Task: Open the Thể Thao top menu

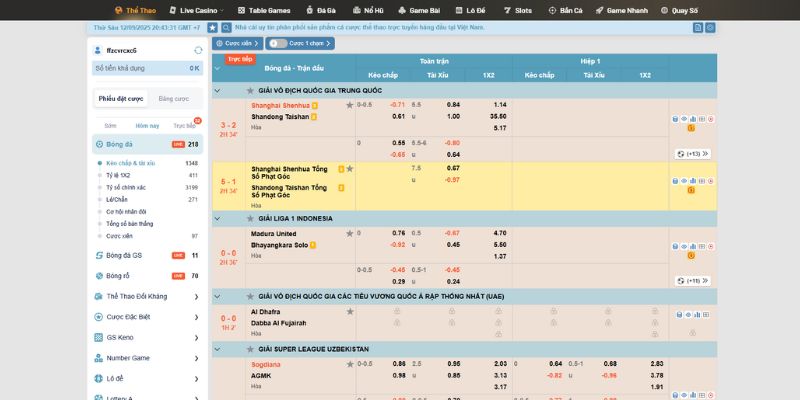Action: (136, 10)
